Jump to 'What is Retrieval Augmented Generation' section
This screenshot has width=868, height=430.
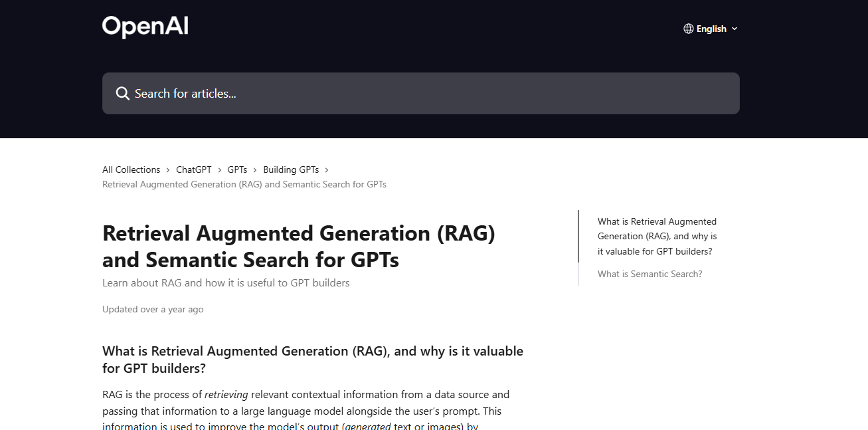(x=657, y=237)
